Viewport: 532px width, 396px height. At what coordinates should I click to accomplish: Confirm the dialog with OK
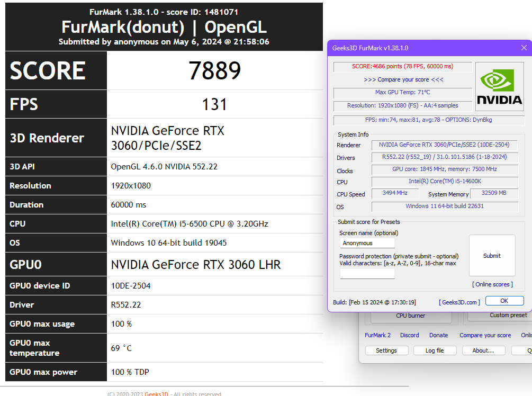coord(504,301)
